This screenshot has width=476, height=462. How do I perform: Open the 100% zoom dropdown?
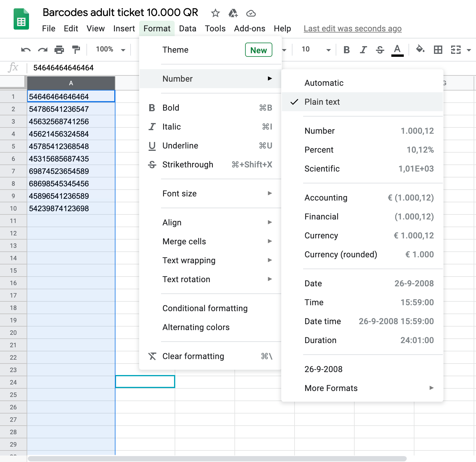[x=110, y=49]
